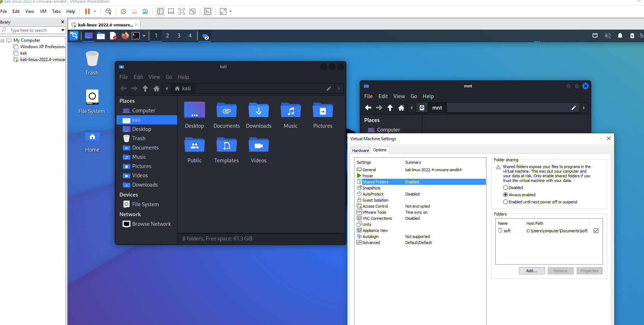Launch Firefox from the Kali panel

tap(125, 36)
